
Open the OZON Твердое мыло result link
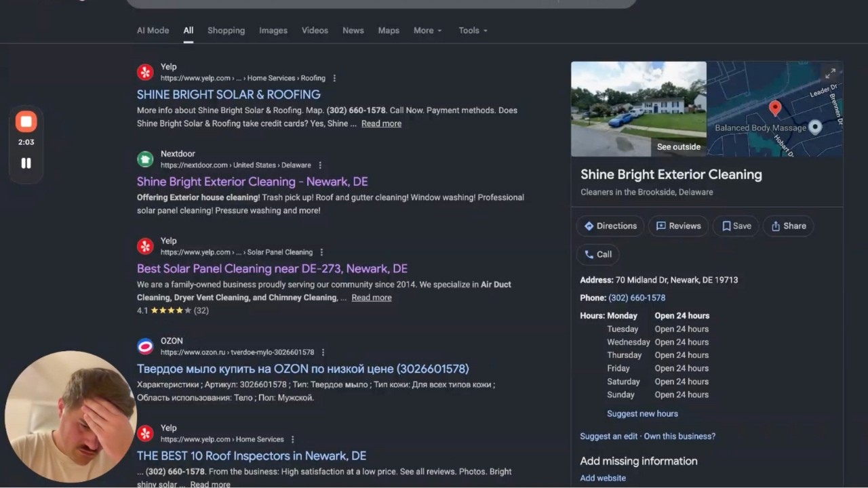click(303, 369)
